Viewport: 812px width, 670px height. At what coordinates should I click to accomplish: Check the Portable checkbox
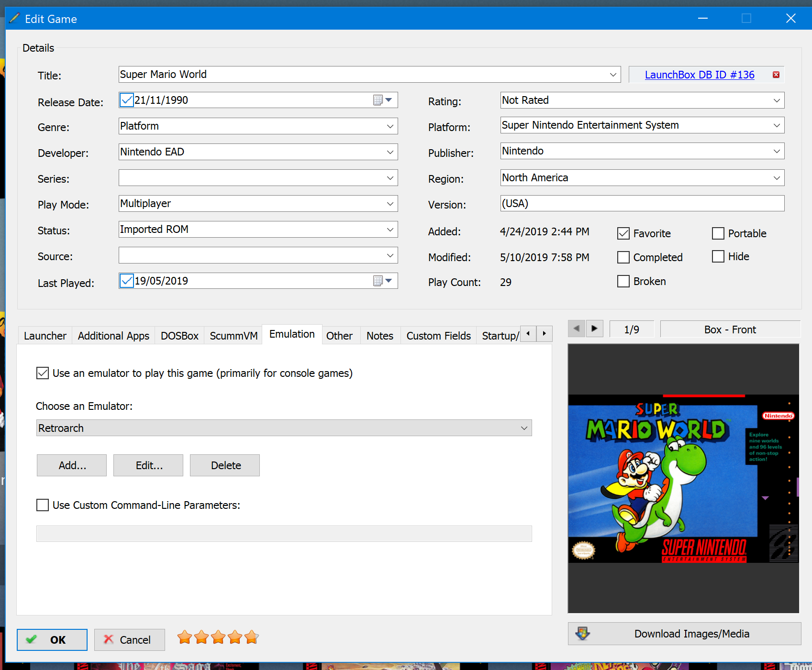718,233
